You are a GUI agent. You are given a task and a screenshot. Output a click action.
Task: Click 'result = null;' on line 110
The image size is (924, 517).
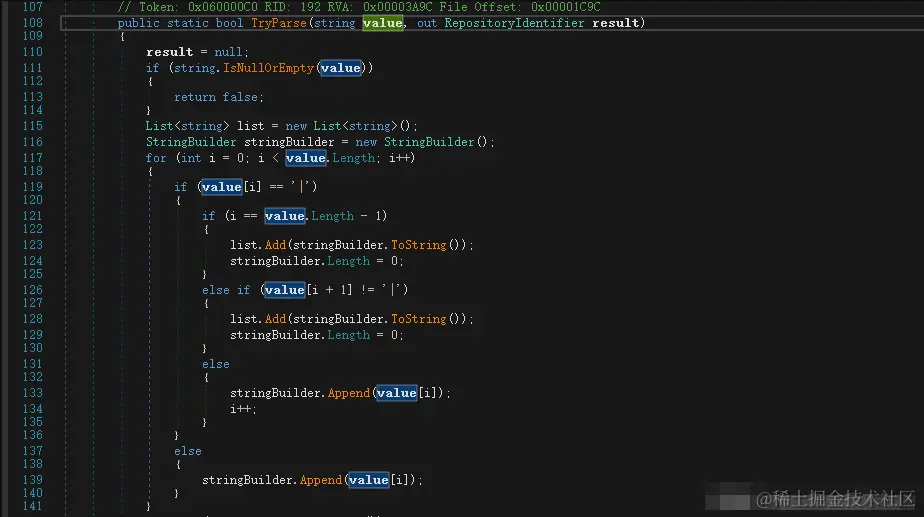[197, 52]
